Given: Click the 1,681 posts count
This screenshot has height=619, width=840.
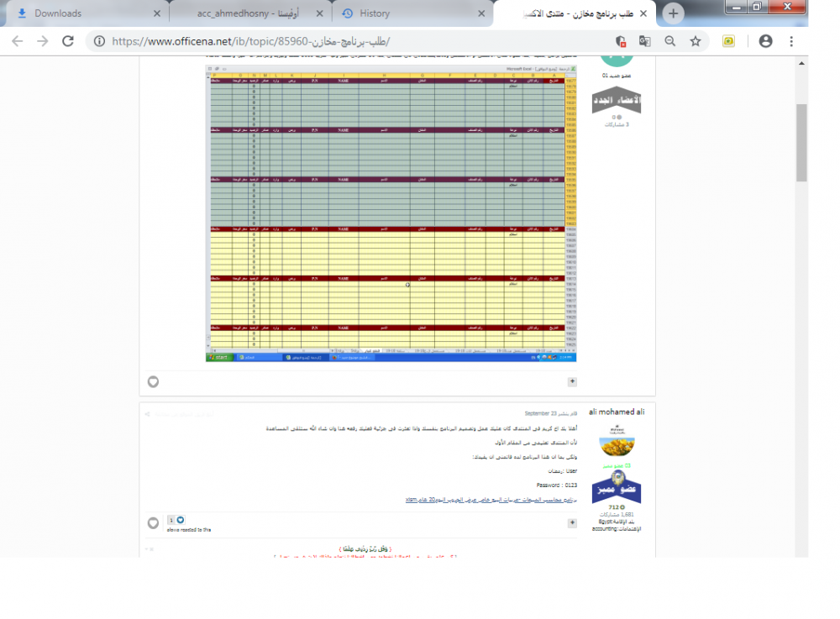Looking at the screenshot, I should (617, 515).
